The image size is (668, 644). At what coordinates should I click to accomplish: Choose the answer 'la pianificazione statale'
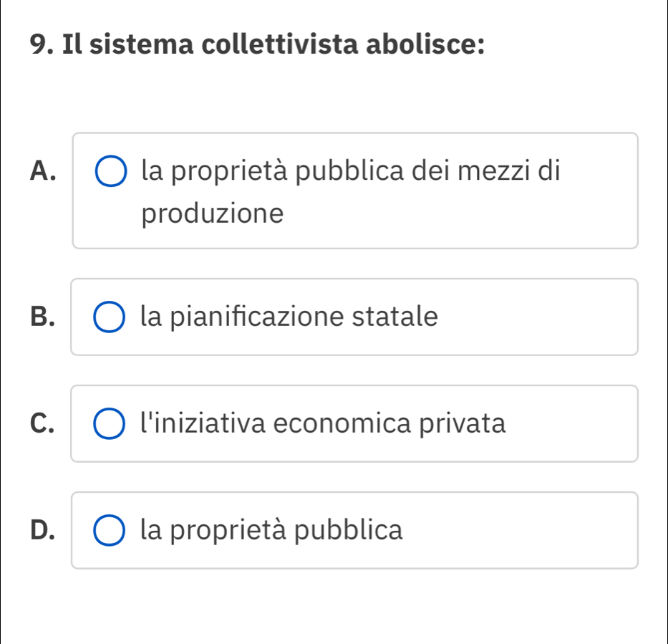(289, 317)
